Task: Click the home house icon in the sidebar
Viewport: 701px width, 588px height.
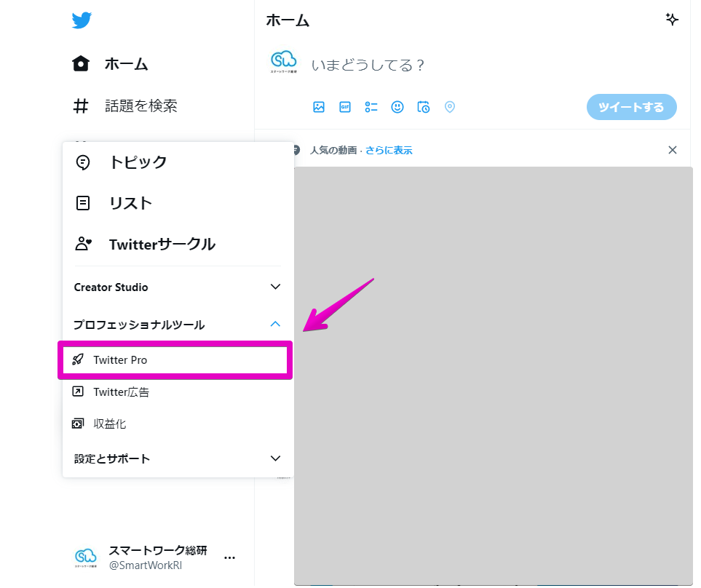Action: point(81,64)
